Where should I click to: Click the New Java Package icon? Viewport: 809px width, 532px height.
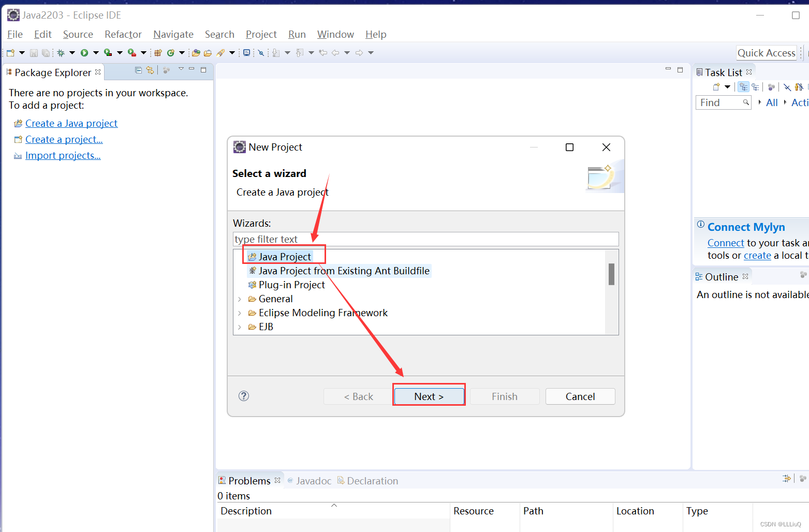(158, 53)
